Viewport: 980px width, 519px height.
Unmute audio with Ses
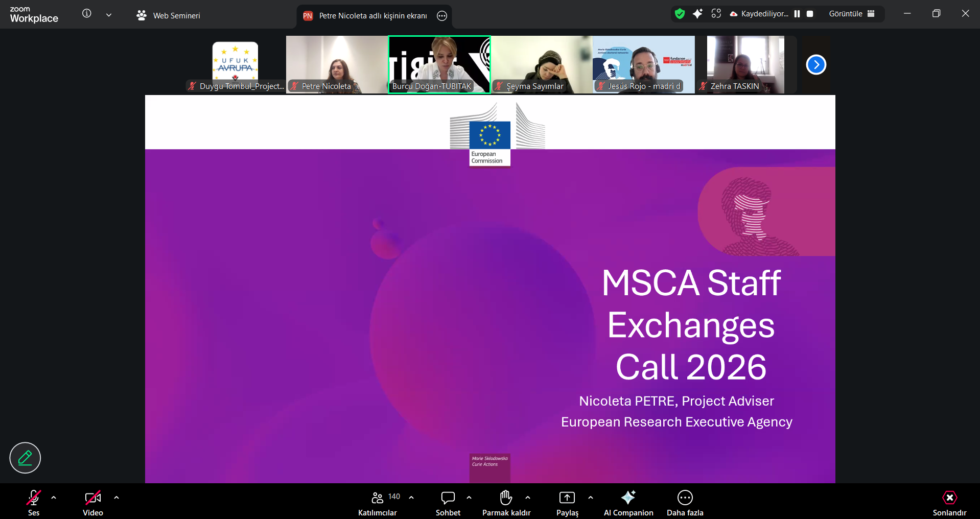click(33, 502)
